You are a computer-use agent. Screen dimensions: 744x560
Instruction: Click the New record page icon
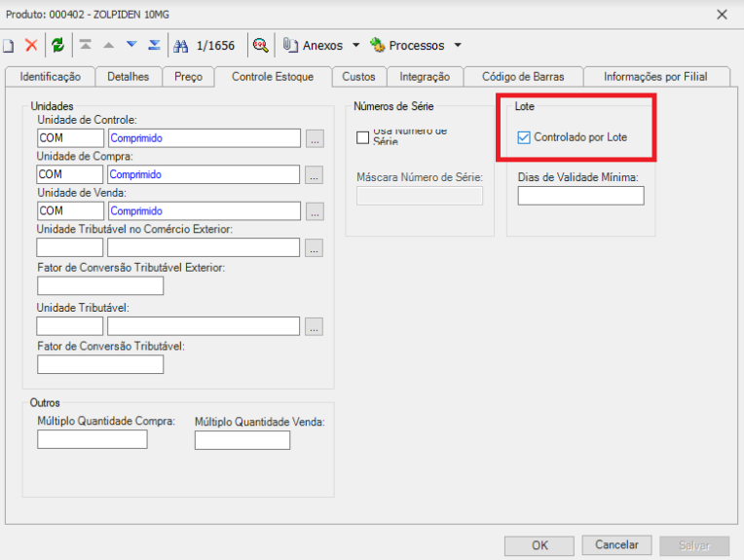pyautogui.click(x=8, y=46)
